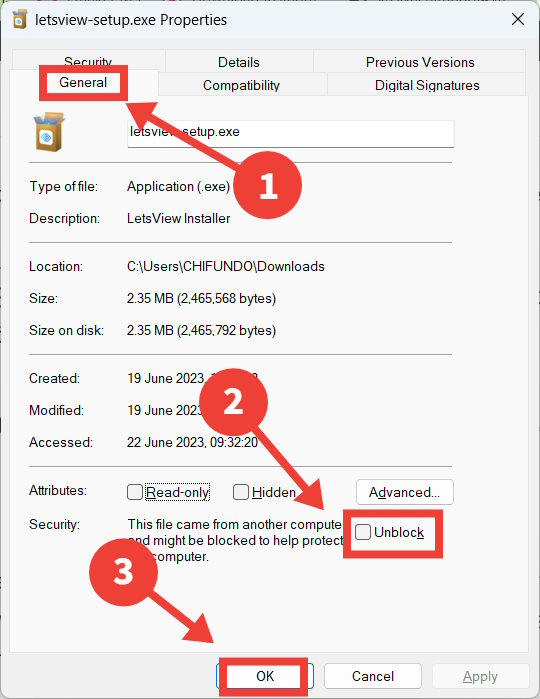This screenshot has height=699, width=540.
Task: Click the 'Accessed:' label
Action: click(x=61, y=442)
